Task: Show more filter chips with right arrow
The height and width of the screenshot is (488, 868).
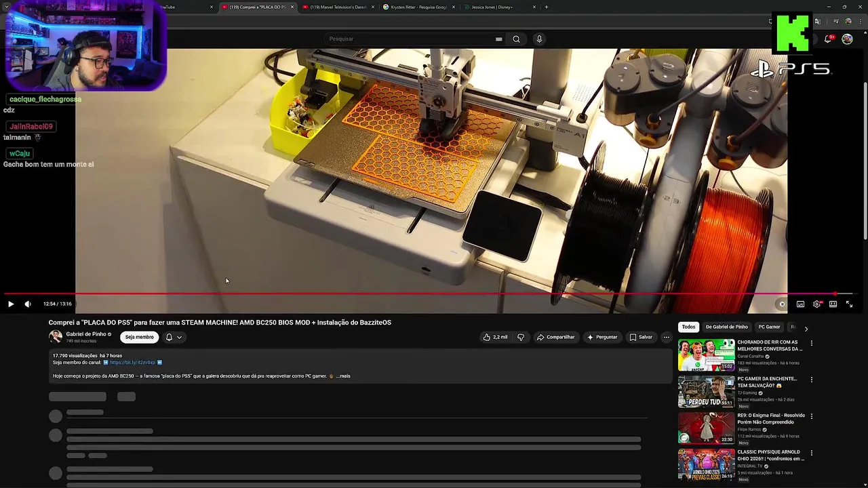Action: (x=806, y=328)
